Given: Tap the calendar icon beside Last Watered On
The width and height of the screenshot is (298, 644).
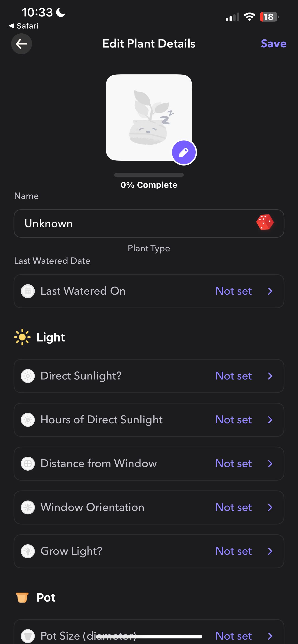Looking at the screenshot, I should coord(28,291).
